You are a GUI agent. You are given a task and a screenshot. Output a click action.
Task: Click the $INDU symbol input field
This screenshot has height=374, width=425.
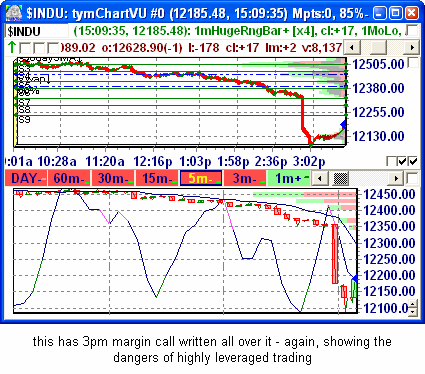tap(37, 31)
